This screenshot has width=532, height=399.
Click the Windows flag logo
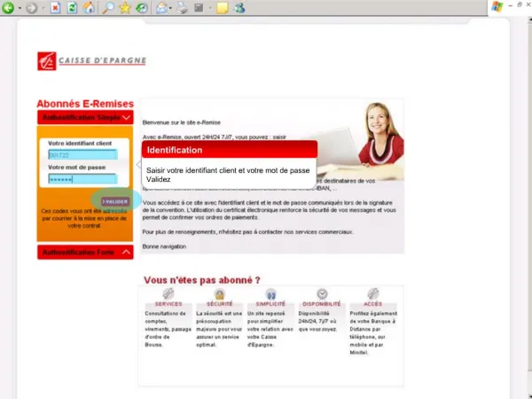coord(497,6)
